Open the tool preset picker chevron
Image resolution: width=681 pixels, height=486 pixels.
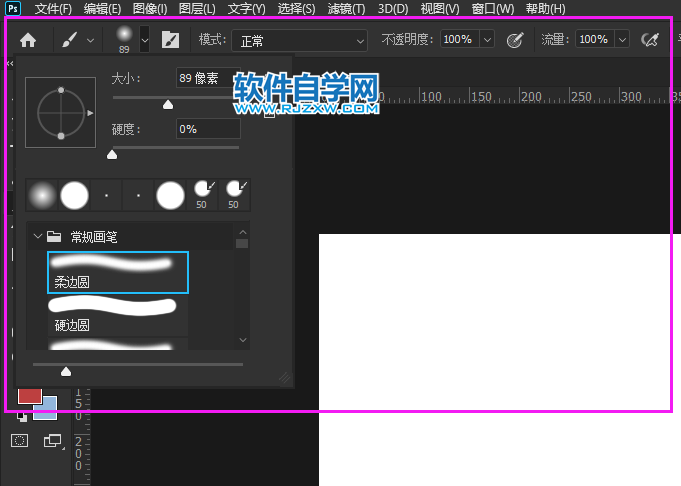pos(90,40)
